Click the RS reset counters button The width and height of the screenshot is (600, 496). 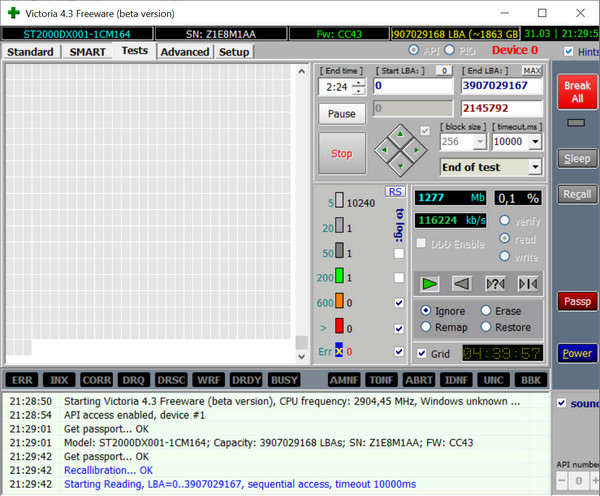395,192
